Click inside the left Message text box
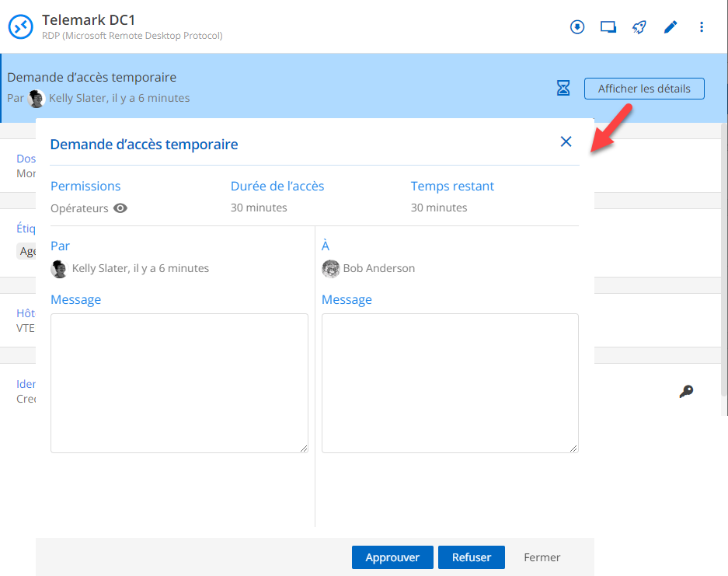 [x=179, y=382]
